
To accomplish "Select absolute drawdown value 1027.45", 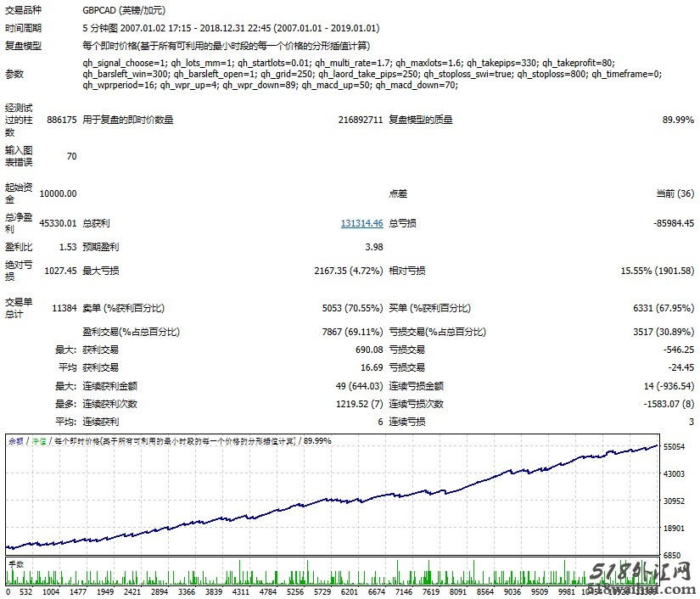I will [x=60, y=271].
